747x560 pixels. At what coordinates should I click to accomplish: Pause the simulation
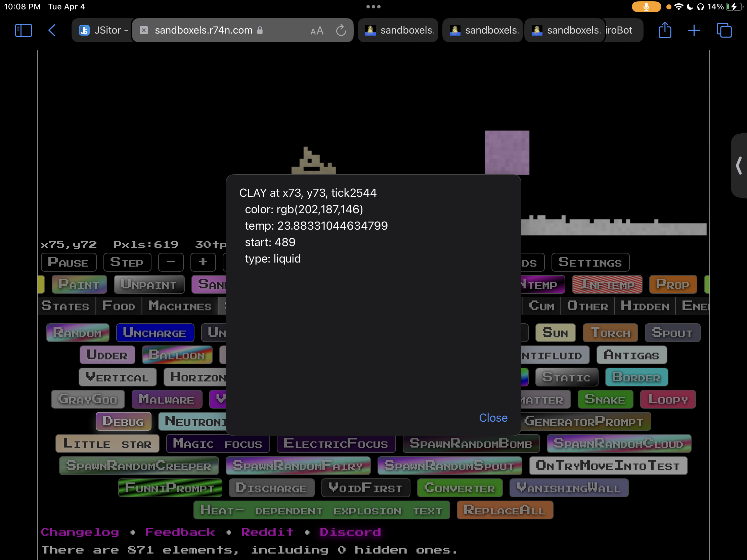(x=69, y=262)
